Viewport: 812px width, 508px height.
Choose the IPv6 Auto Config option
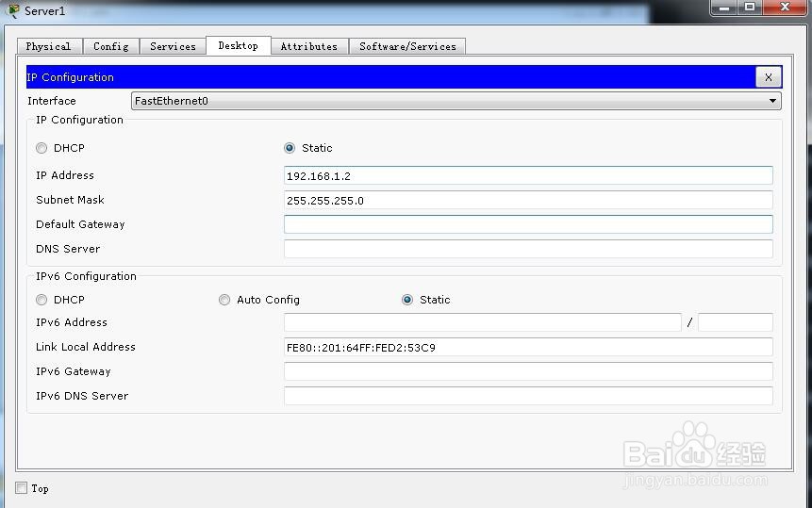pyautogui.click(x=224, y=300)
